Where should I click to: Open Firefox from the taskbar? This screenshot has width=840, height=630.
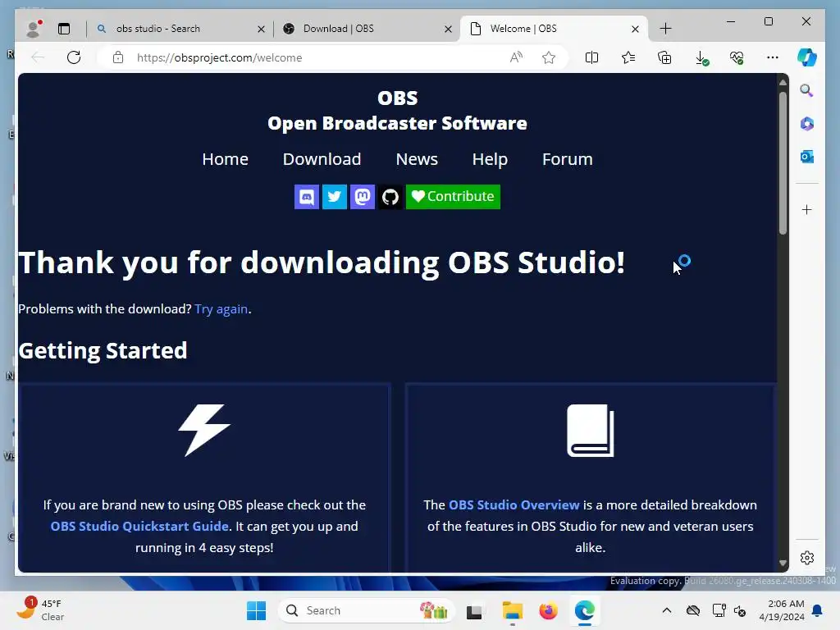(548, 610)
